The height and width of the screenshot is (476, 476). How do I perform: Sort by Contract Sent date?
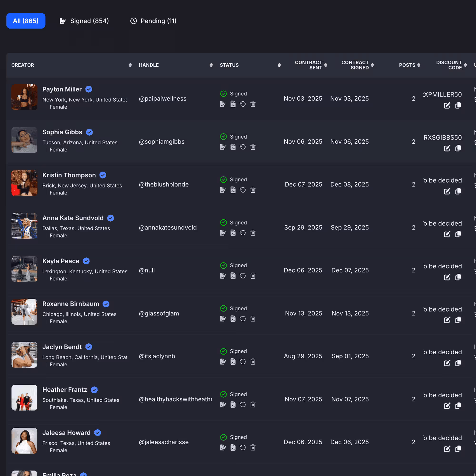point(325,65)
